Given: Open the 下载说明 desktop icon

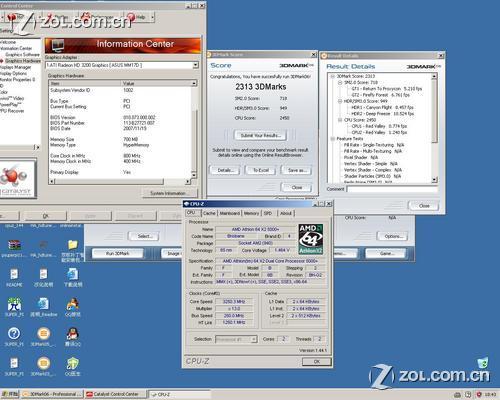Looking at the screenshot, I should pyautogui.click(x=72, y=275).
